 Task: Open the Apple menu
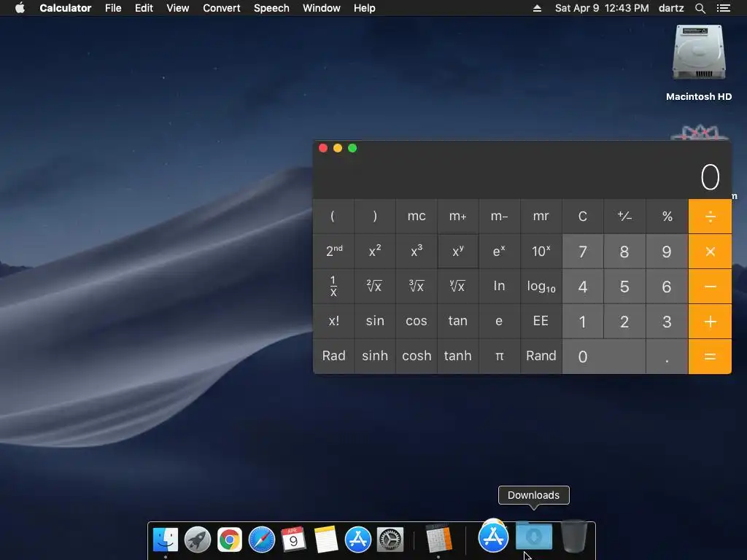click(20, 8)
